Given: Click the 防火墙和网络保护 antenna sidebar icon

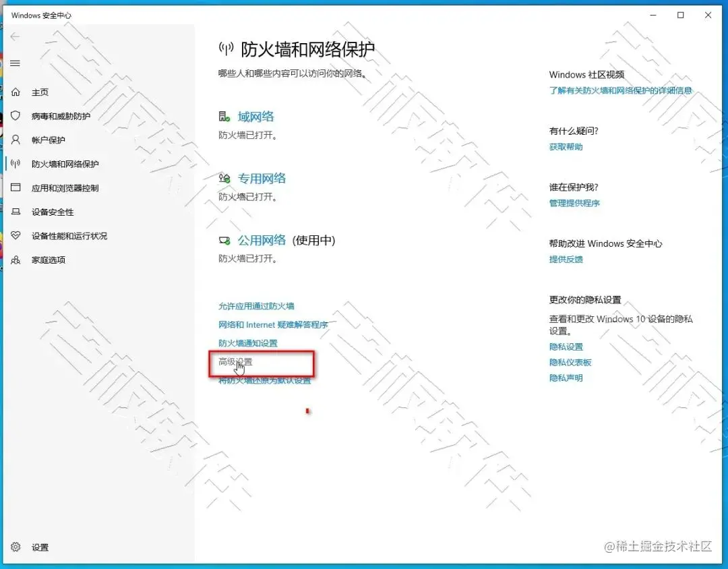Looking at the screenshot, I should tap(16, 164).
